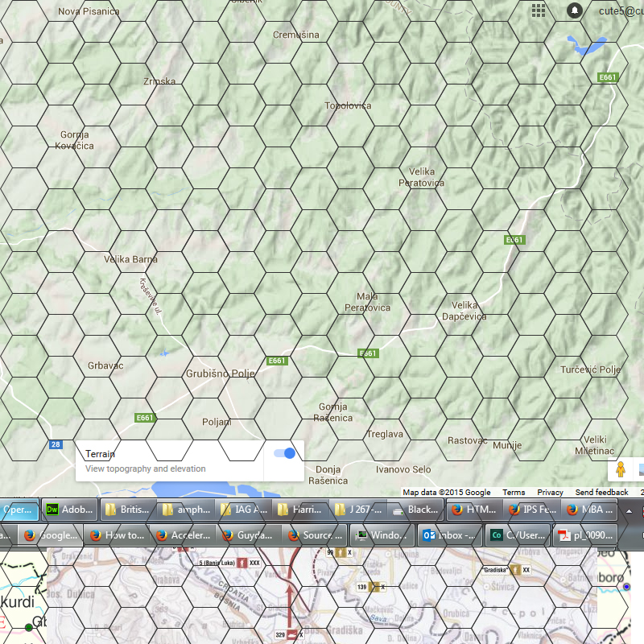Screen dimensions: 644x644
Task: Select the Velika Peratovica place label
Action: (421, 177)
